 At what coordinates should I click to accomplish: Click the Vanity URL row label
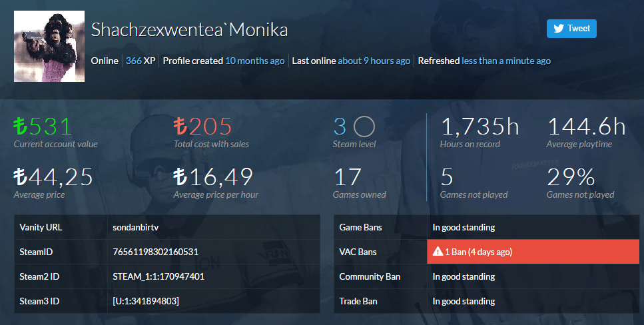tap(41, 227)
